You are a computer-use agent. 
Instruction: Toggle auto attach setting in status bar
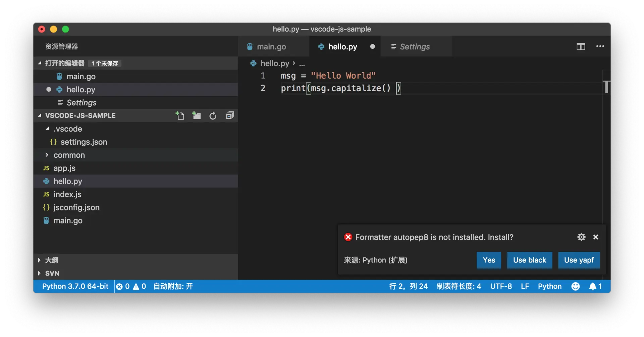coord(173,286)
